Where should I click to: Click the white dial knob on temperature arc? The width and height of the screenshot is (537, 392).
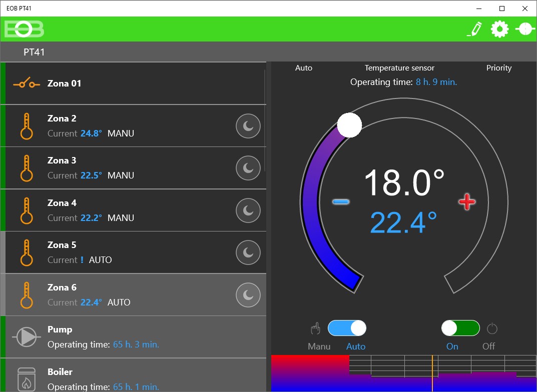pos(349,125)
